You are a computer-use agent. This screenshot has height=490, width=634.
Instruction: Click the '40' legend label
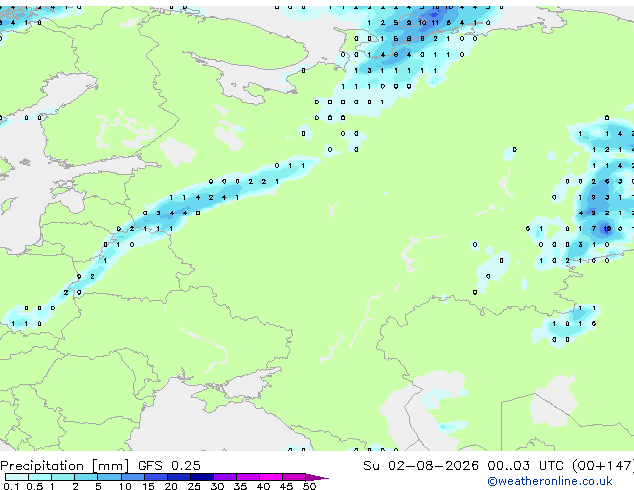(x=263, y=486)
